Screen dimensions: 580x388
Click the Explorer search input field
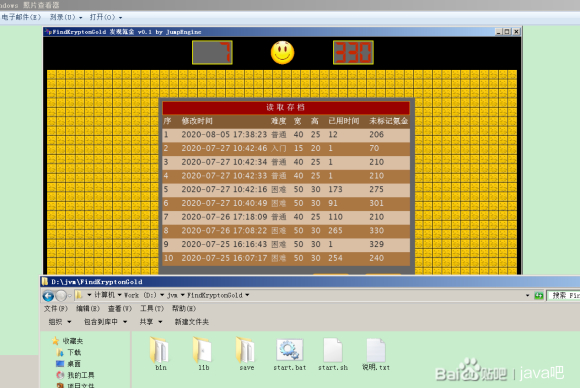[563, 296]
